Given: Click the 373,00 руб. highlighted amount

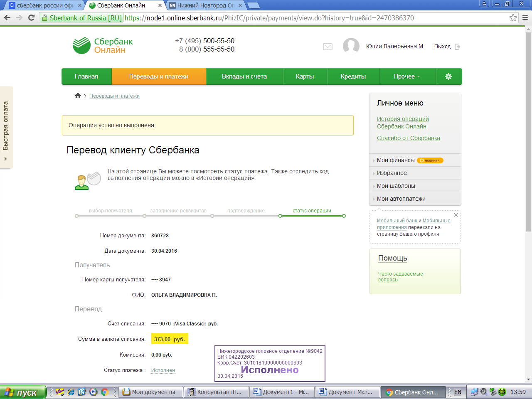Looking at the screenshot, I should click(170, 339).
